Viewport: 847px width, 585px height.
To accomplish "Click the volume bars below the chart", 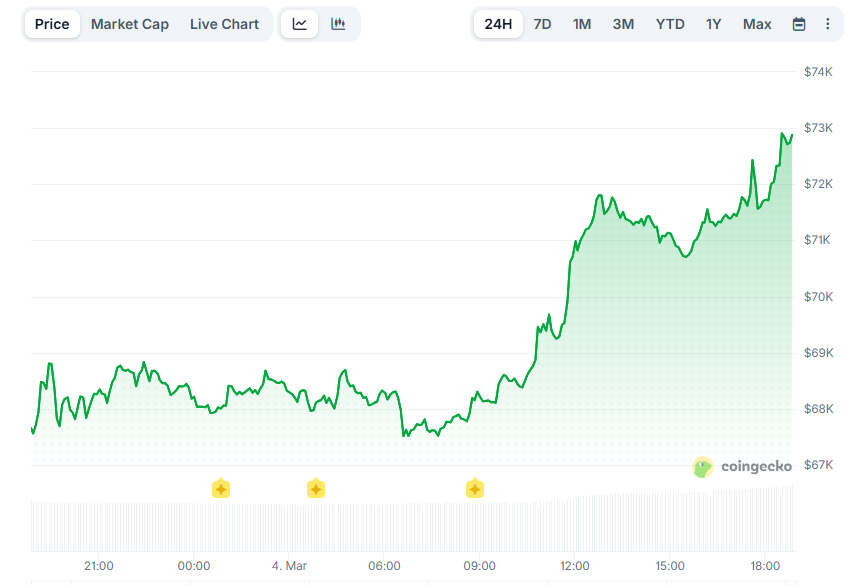I will (400, 525).
